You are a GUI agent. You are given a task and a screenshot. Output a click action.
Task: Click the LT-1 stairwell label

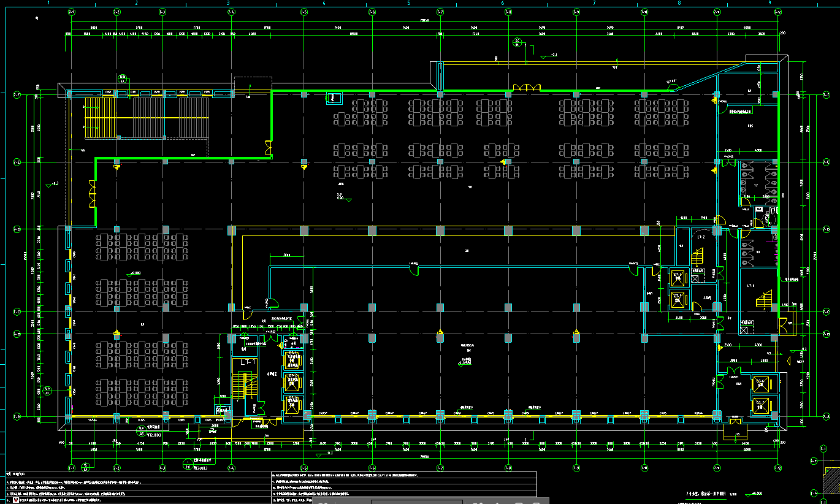[248, 362]
